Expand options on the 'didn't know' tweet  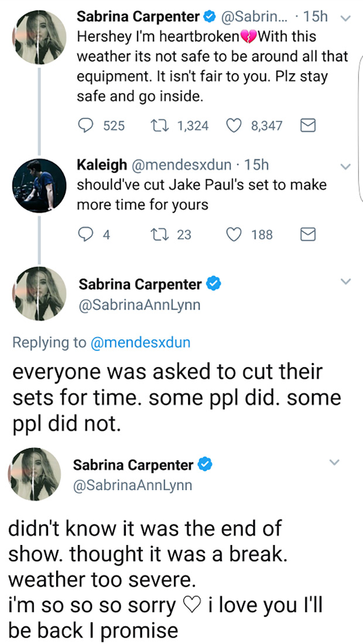[x=335, y=462]
